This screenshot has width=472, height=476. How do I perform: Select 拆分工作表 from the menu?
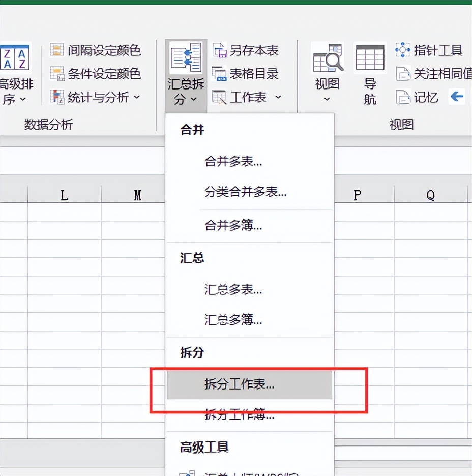[239, 385]
